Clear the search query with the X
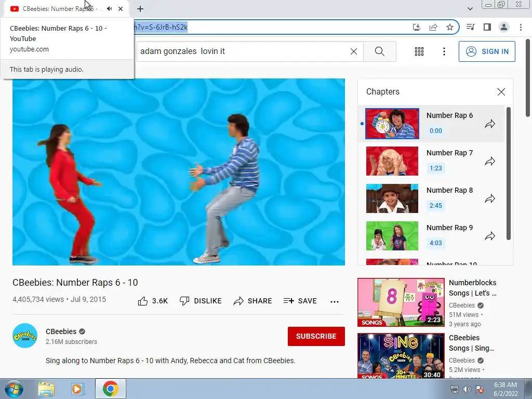This screenshot has height=399, width=532. coord(353,51)
